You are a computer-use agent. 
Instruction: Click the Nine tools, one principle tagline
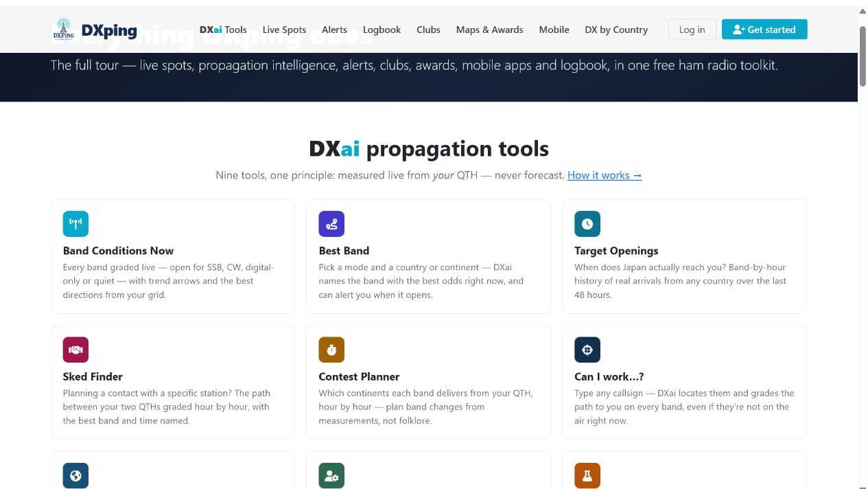[x=390, y=175]
